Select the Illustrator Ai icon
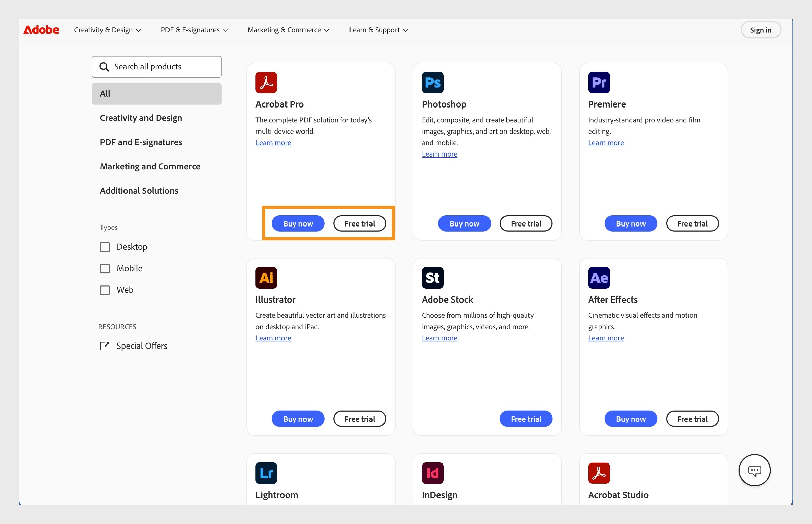The height and width of the screenshot is (524, 812). click(x=266, y=278)
